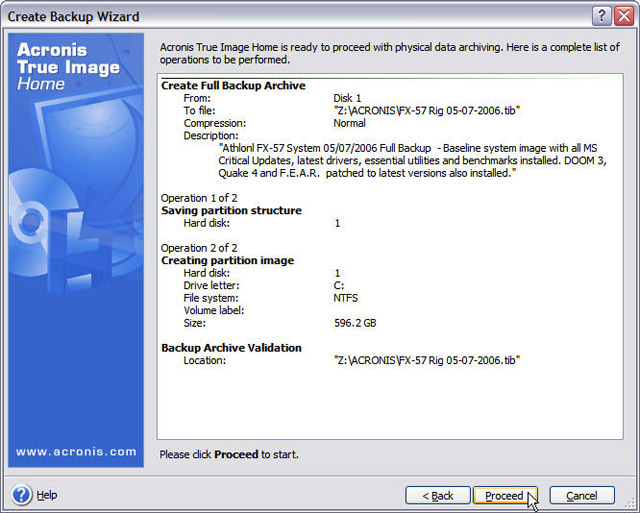Click the window resize grip corner
This screenshot has width=640, height=513.
[630, 503]
